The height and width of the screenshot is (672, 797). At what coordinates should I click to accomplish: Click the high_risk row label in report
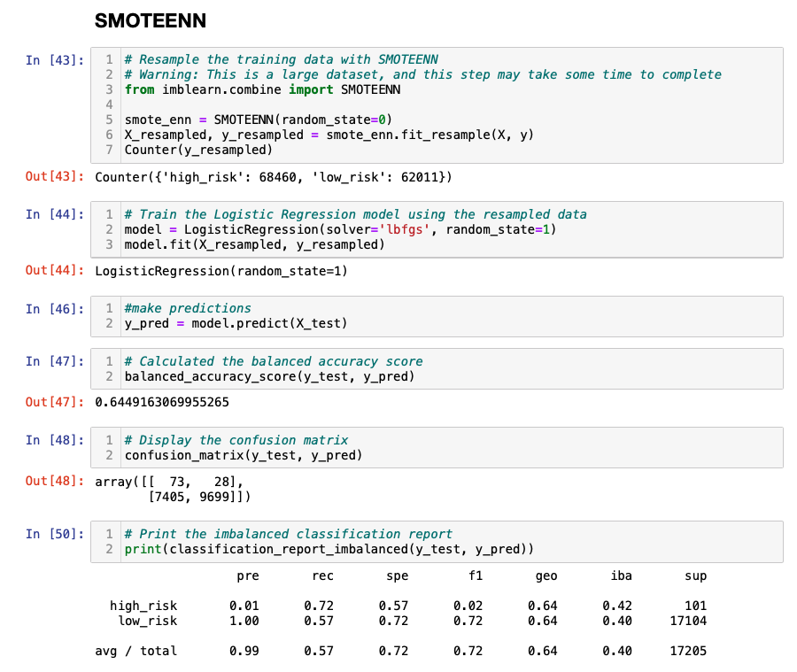click(x=143, y=606)
